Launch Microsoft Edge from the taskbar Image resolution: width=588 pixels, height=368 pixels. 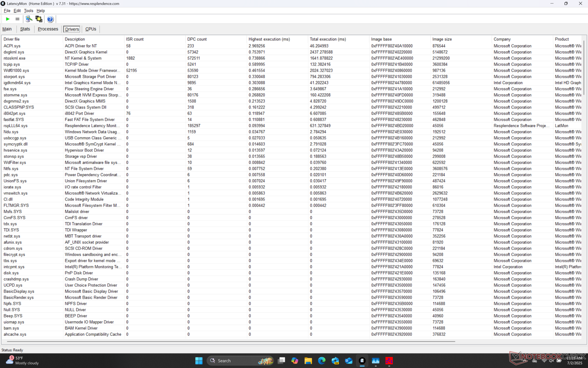(322, 361)
